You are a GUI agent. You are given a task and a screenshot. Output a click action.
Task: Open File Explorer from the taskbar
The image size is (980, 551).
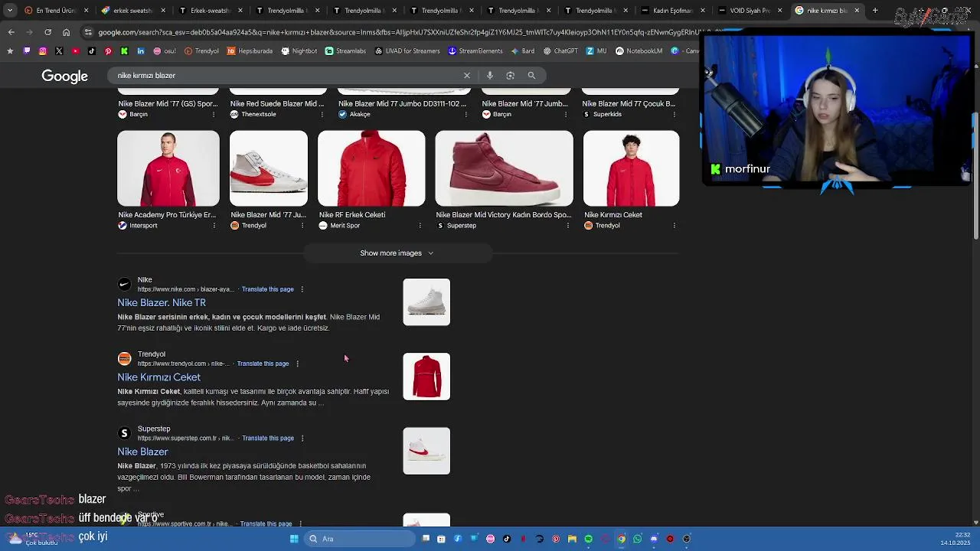[572, 539]
